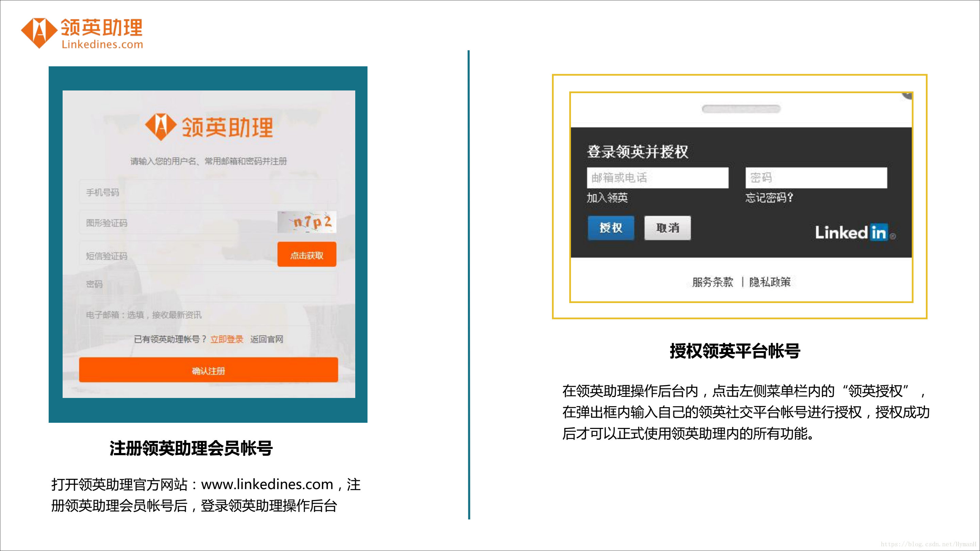Click the Linkedines.com text under logo
This screenshot has height=551, width=980.
tap(102, 44)
